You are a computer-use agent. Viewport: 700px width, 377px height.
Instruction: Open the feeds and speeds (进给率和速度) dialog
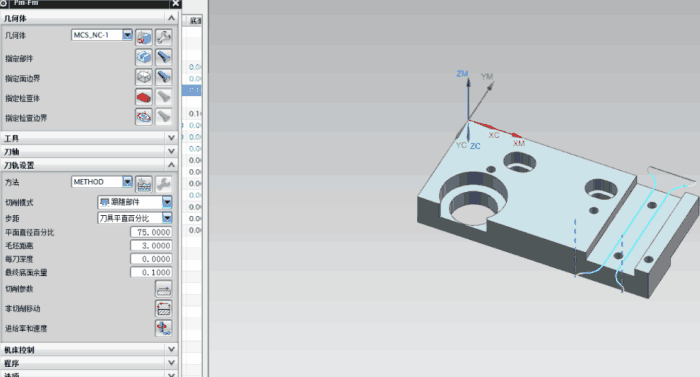163,328
